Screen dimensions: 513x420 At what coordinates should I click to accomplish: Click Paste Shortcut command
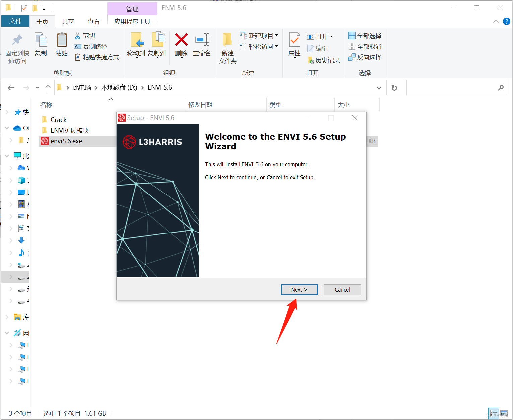tap(97, 57)
